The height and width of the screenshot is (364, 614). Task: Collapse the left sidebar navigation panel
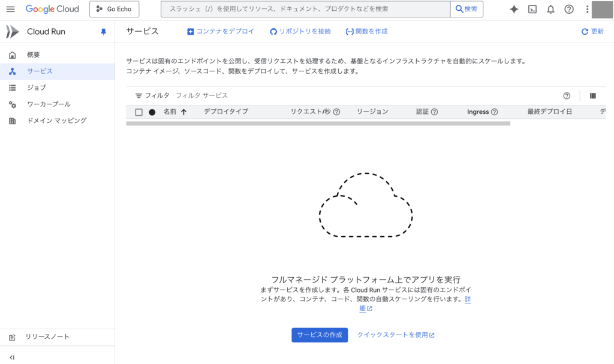12,357
